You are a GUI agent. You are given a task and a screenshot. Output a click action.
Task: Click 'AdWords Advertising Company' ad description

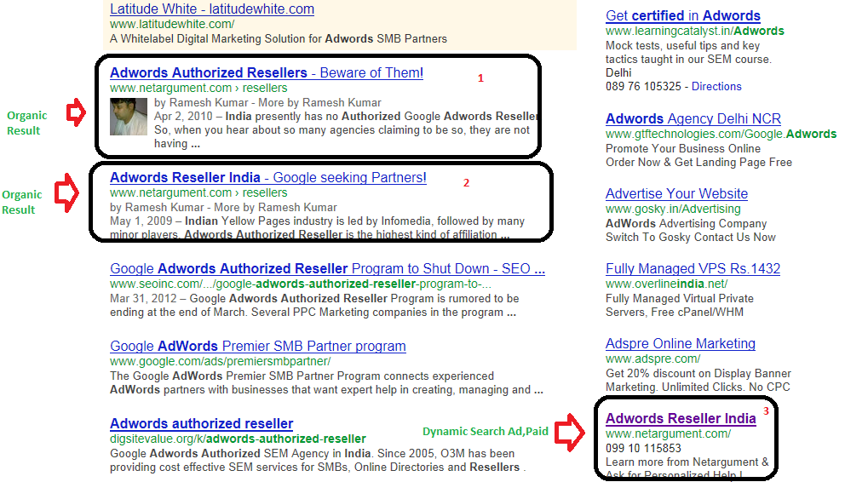pos(687,224)
